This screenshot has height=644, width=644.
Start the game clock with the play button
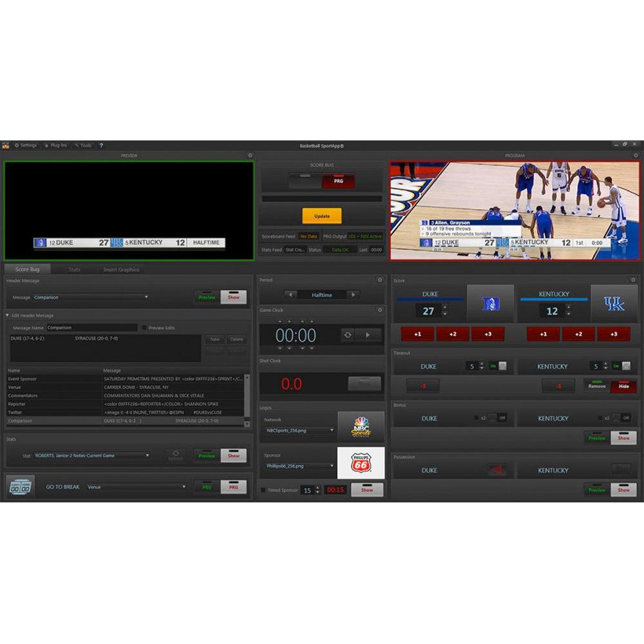(368, 335)
